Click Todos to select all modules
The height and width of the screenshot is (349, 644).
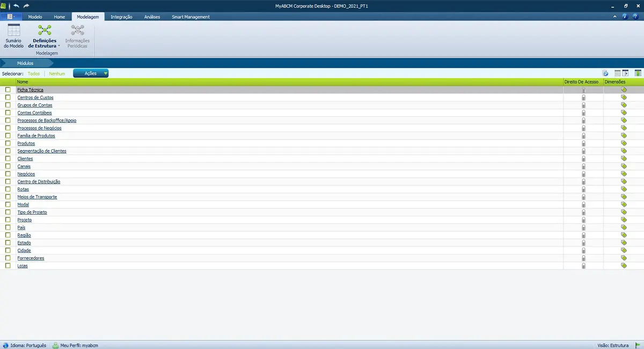pos(34,74)
